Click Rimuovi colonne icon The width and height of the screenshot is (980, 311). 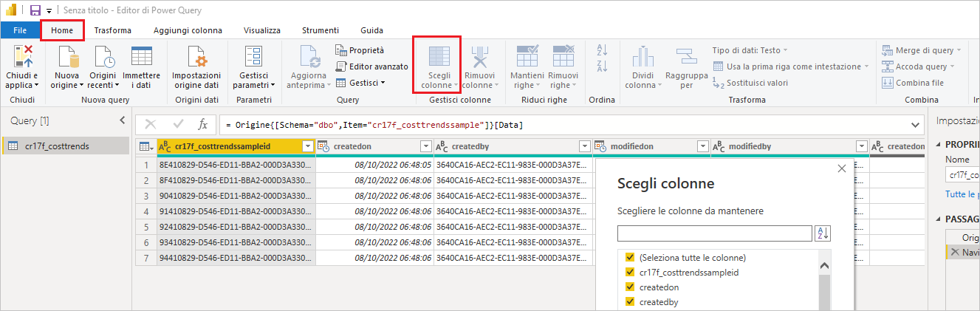coord(479,57)
